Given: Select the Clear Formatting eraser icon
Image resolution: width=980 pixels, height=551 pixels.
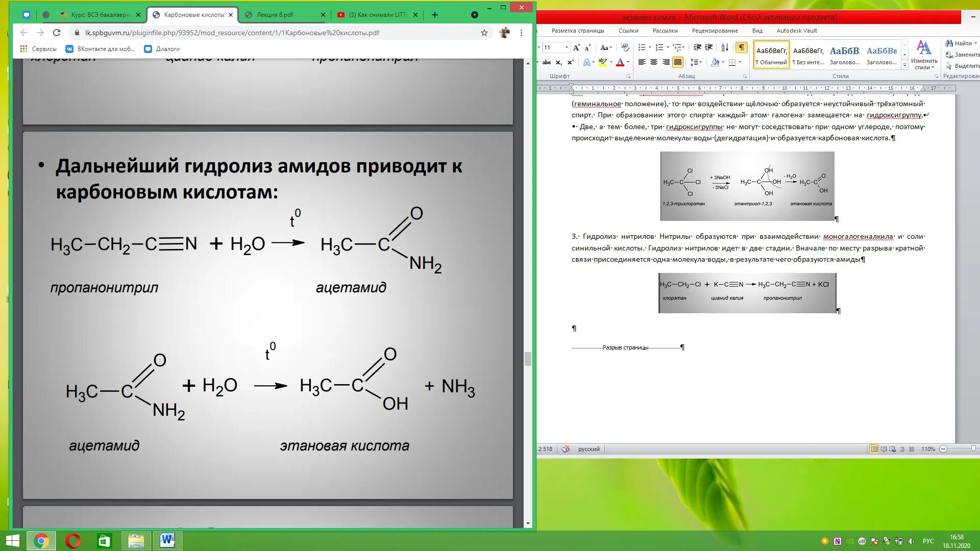Looking at the screenshot, I should pos(626,48).
